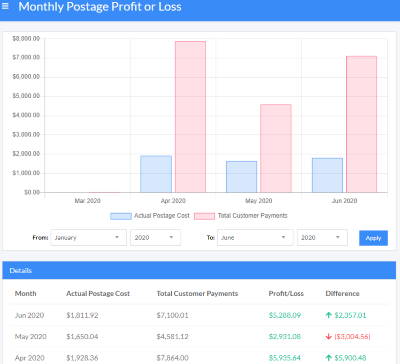Click the Monthly Postage Profit or Loss title
400x364 pixels.
pyautogui.click(x=100, y=7)
